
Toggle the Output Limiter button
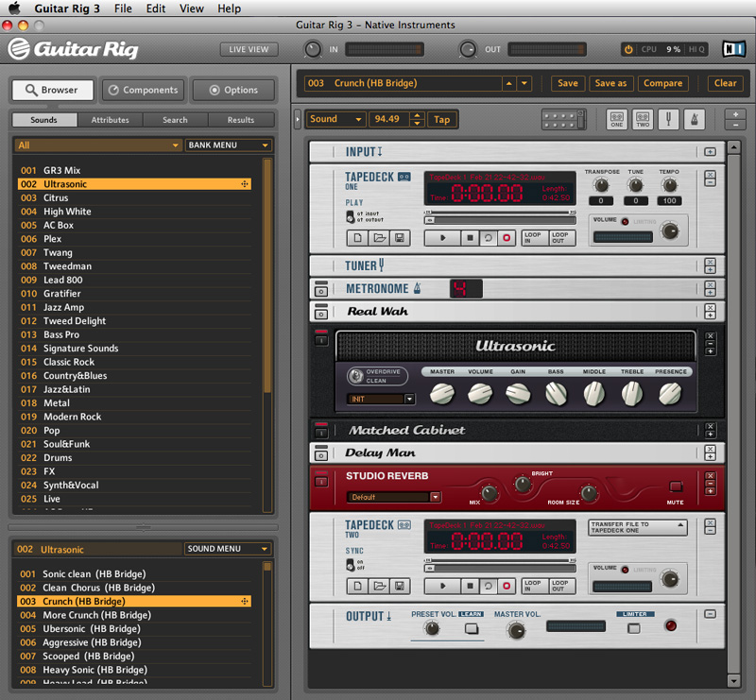pos(634,628)
